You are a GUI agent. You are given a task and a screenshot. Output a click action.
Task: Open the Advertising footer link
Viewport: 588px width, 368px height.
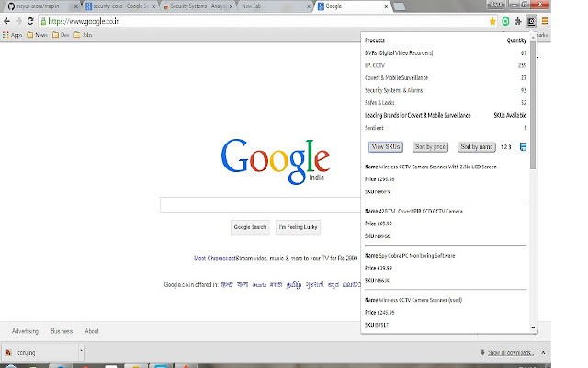point(25,331)
